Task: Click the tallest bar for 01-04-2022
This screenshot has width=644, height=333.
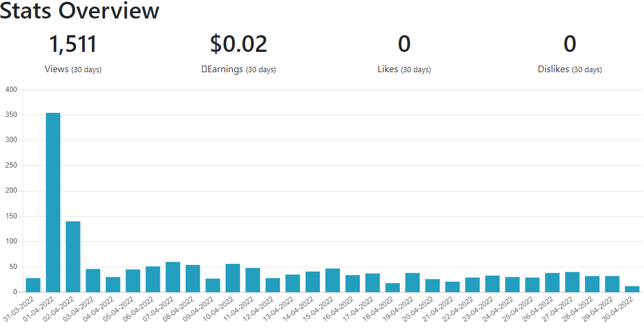Action: [x=53, y=202]
